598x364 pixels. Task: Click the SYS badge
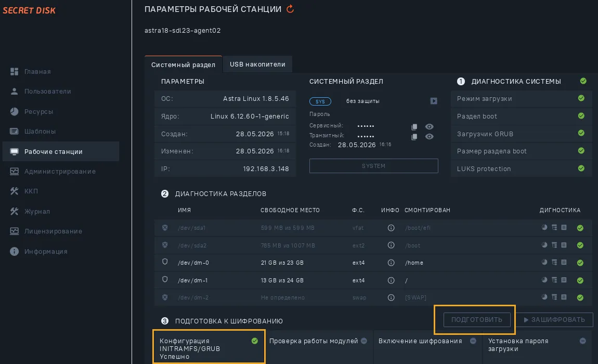(320, 101)
